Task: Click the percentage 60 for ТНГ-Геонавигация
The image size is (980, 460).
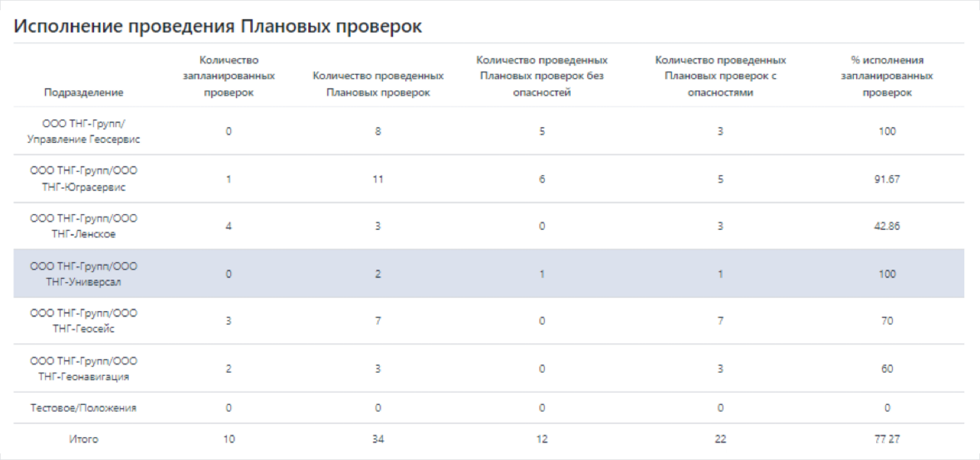Action: coord(887,369)
